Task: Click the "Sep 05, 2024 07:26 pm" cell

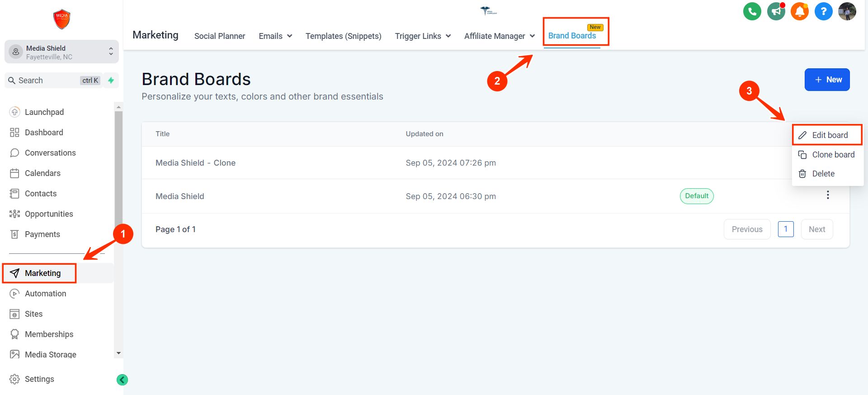Action: tap(451, 163)
